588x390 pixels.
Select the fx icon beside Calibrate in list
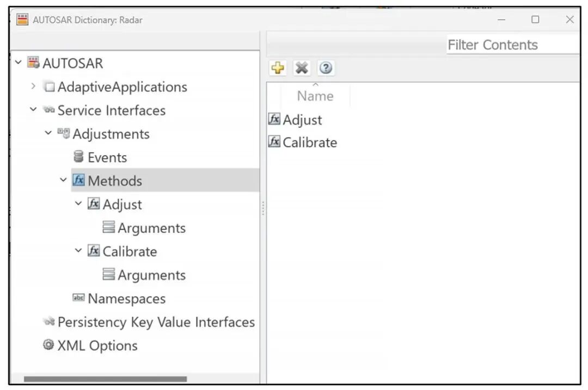(x=274, y=141)
